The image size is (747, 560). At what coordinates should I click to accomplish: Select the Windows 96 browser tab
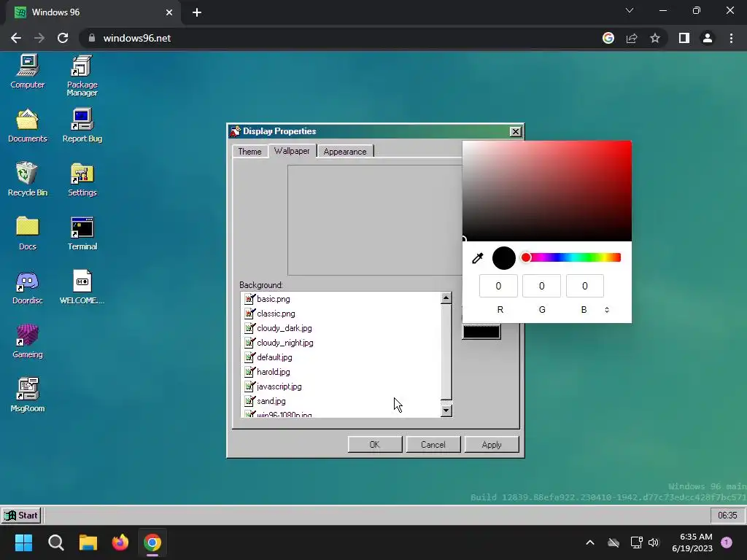point(94,12)
